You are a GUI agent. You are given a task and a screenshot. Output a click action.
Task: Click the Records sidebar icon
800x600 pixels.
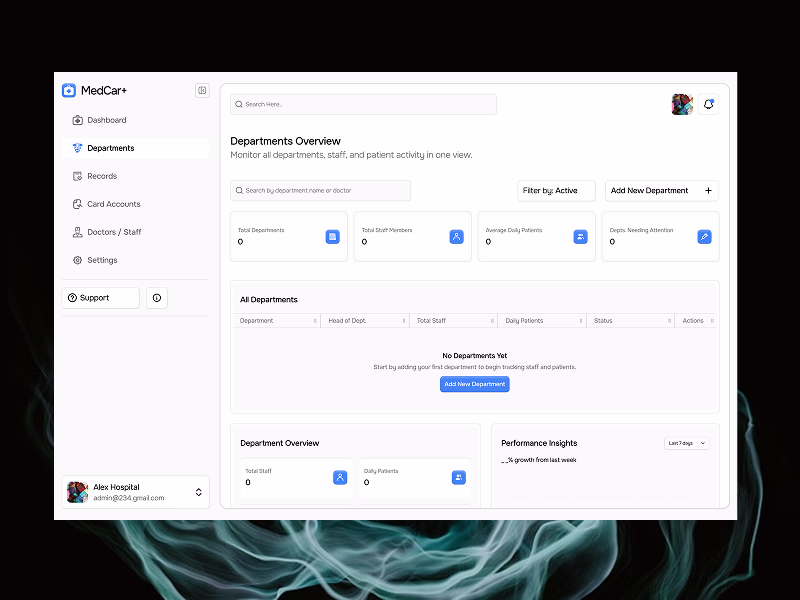[x=78, y=176]
